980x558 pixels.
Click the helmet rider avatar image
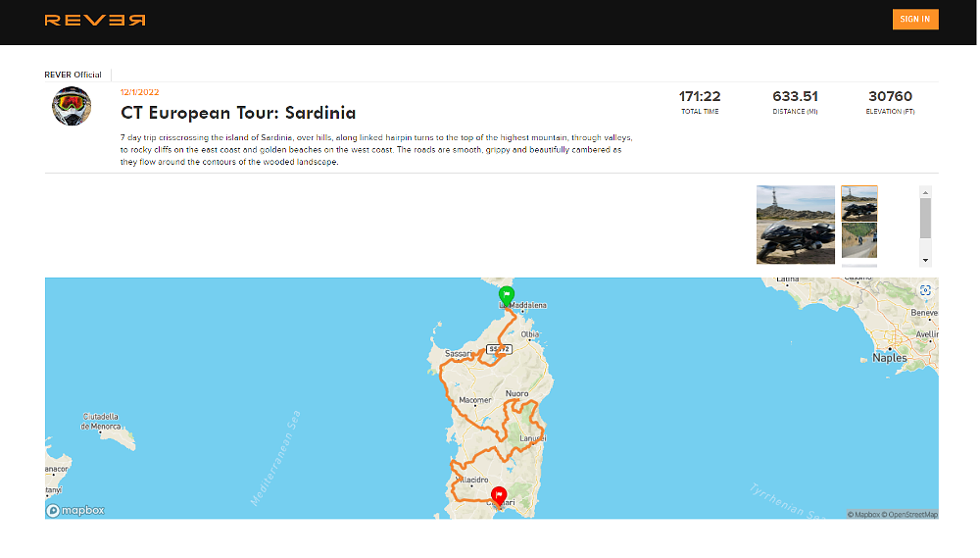coord(72,106)
